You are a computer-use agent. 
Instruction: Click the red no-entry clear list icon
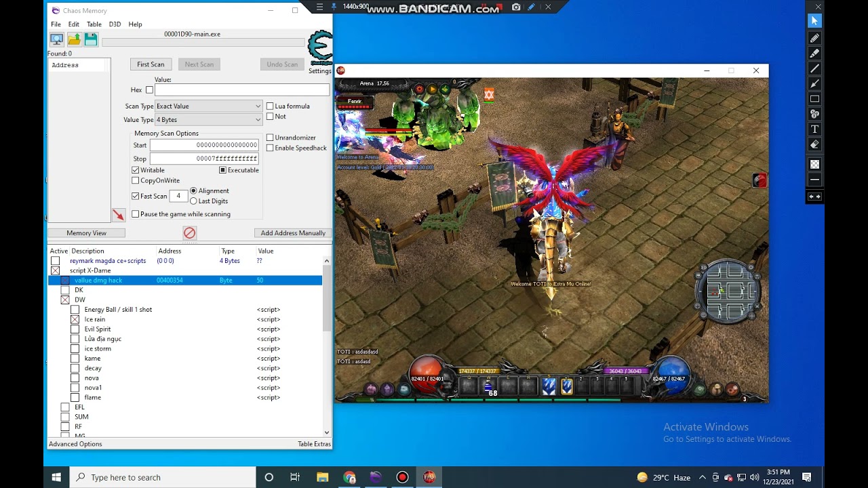(189, 232)
